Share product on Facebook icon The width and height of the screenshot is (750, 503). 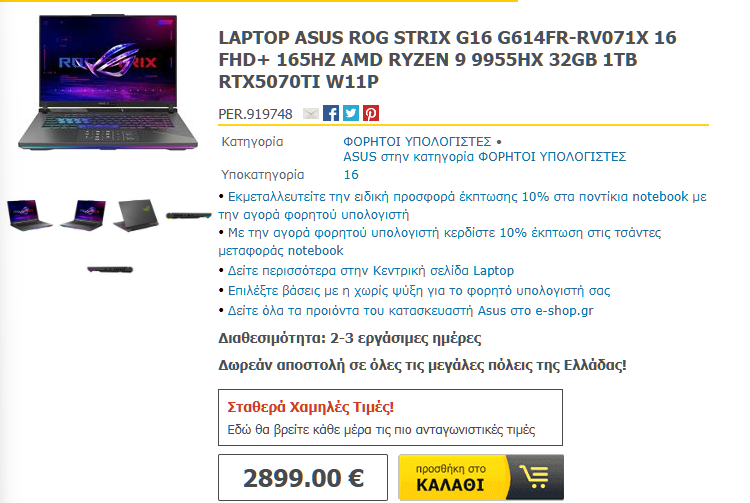[331, 113]
